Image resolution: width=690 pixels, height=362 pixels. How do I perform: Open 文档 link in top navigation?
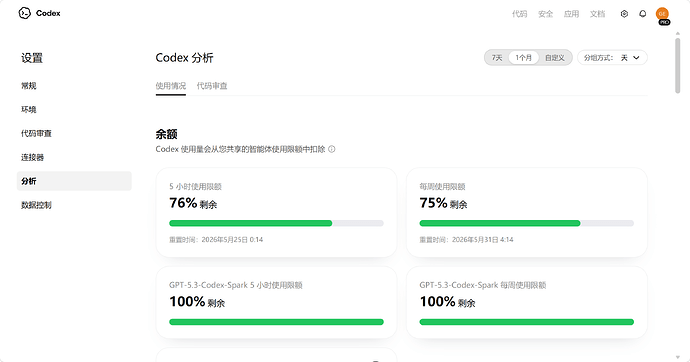click(597, 14)
